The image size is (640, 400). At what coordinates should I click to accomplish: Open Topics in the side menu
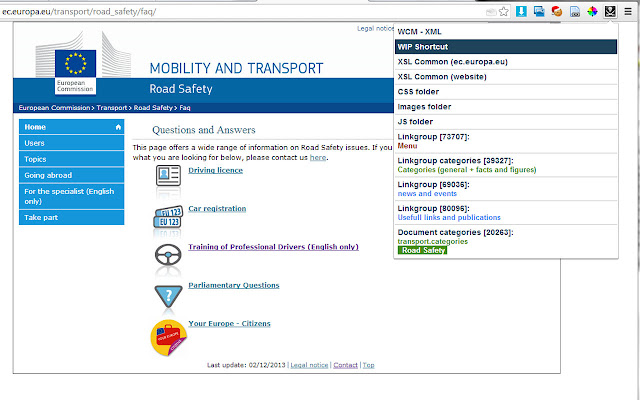click(x=71, y=159)
